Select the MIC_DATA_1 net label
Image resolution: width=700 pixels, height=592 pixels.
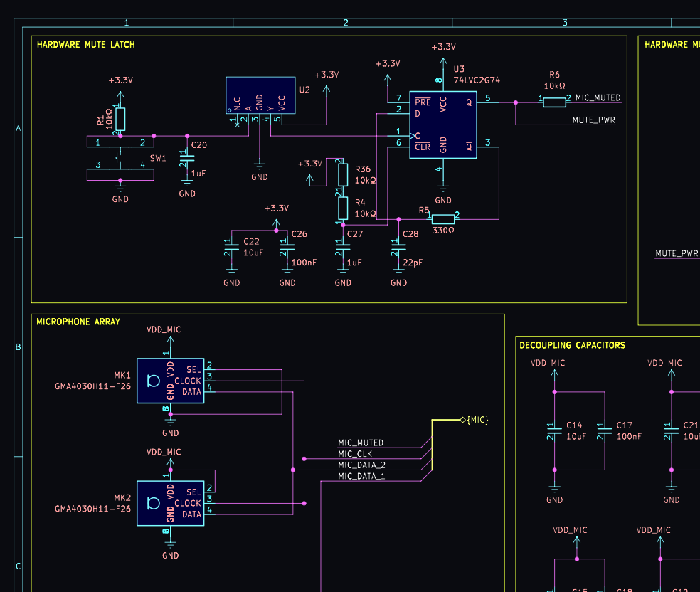coord(361,476)
